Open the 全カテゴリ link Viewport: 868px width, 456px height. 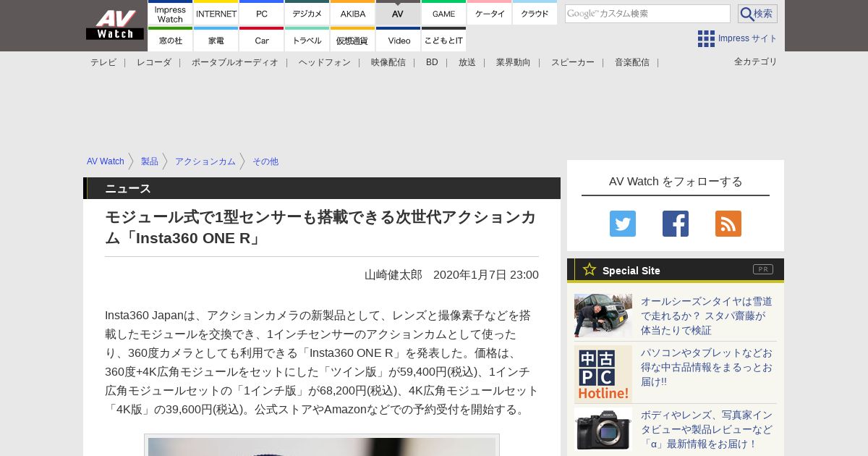click(x=756, y=62)
